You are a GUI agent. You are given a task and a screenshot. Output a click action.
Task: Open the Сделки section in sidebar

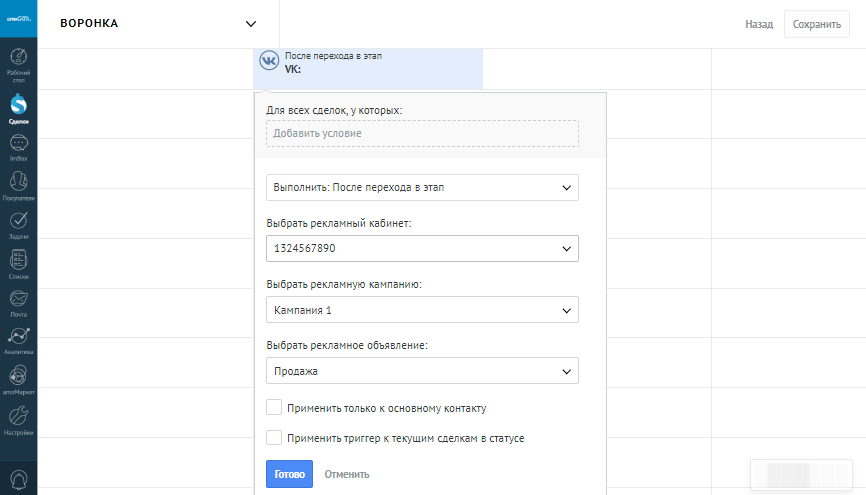click(18, 106)
